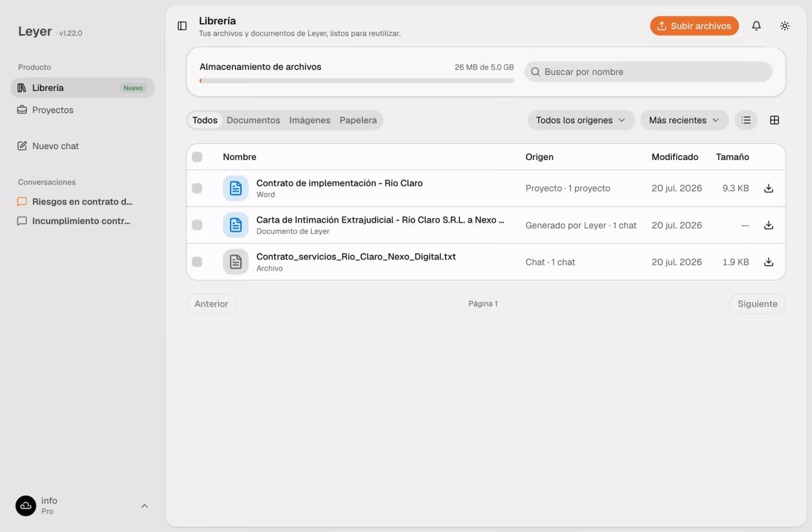Click the Nuevo chat pencil icon
This screenshot has height=532, width=812.
pos(22,146)
